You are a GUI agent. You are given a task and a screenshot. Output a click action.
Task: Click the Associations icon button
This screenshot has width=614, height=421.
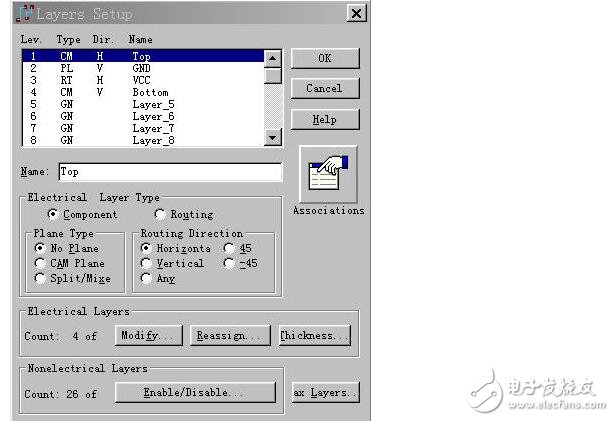(327, 174)
